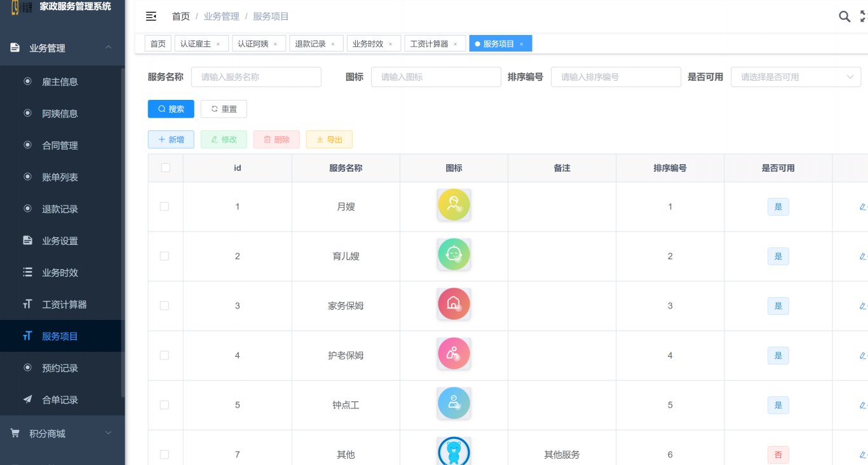
Task: Click the 护老保姆 service icon image
Action: coord(454,354)
